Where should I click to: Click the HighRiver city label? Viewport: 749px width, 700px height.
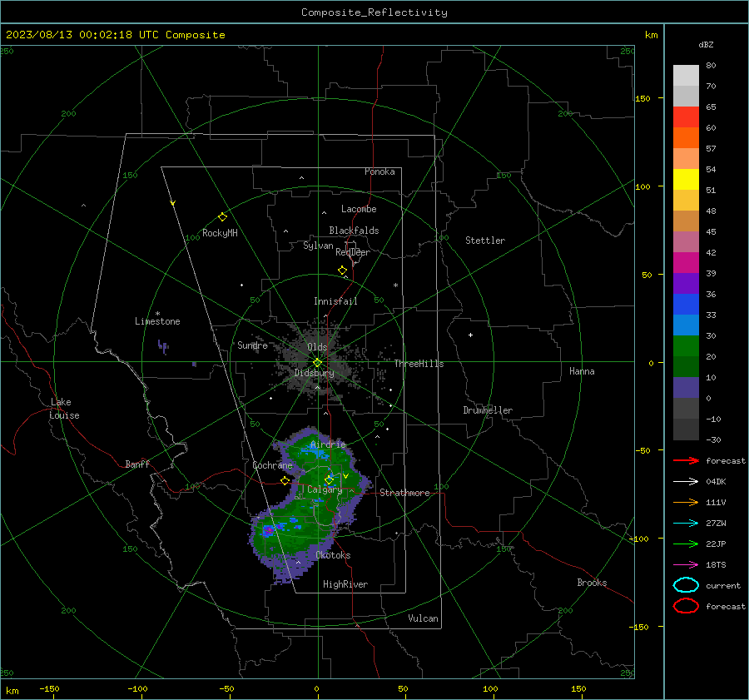click(x=345, y=584)
